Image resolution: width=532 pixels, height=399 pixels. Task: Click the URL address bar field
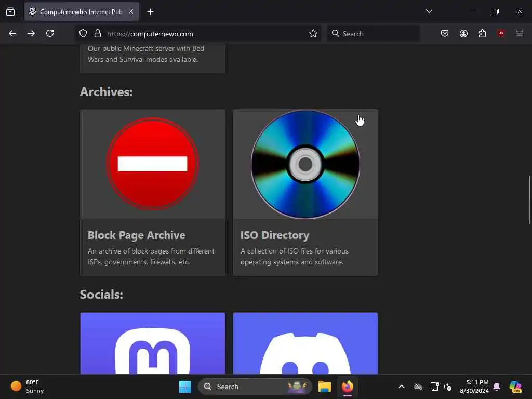click(198, 34)
